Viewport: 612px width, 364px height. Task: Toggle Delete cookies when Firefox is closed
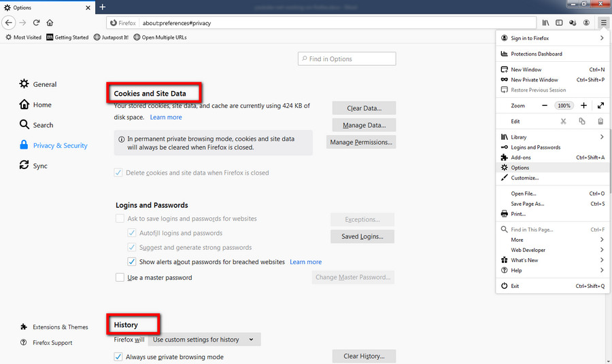point(118,172)
